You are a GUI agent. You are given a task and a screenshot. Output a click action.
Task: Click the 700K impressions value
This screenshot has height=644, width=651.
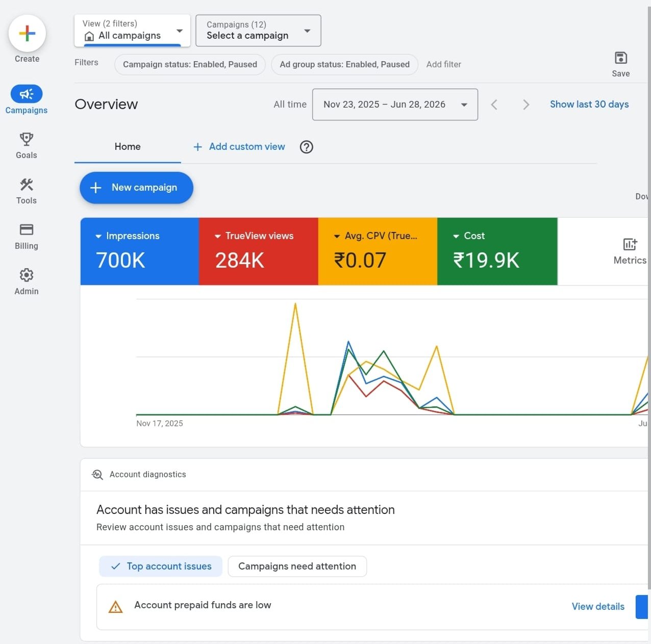pyautogui.click(x=120, y=261)
